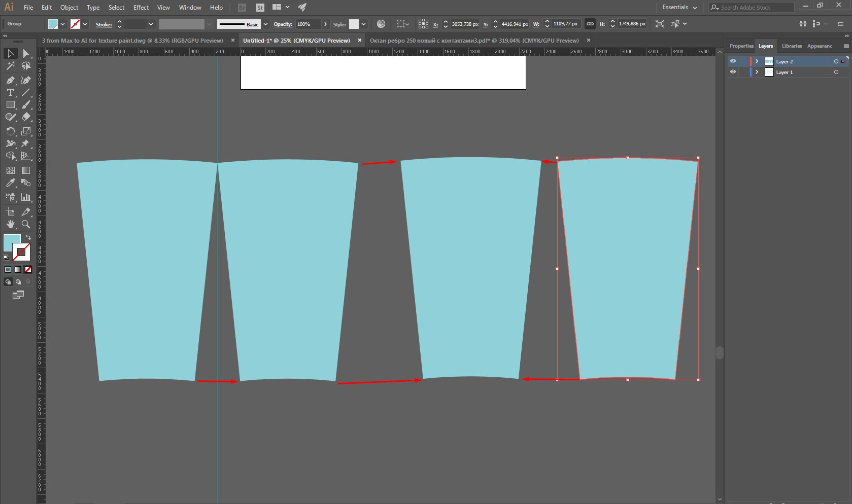
Task: Select the Blend tool
Action: coord(26,183)
